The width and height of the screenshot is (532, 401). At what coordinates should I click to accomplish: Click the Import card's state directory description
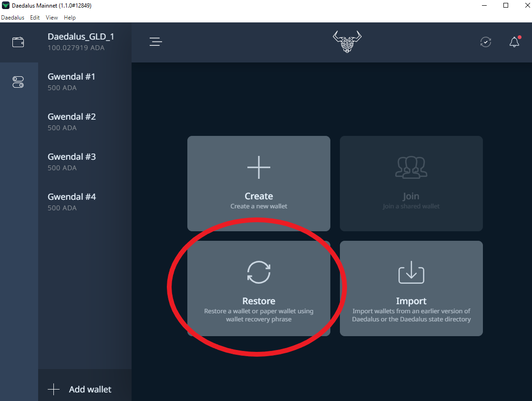coord(411,315)
